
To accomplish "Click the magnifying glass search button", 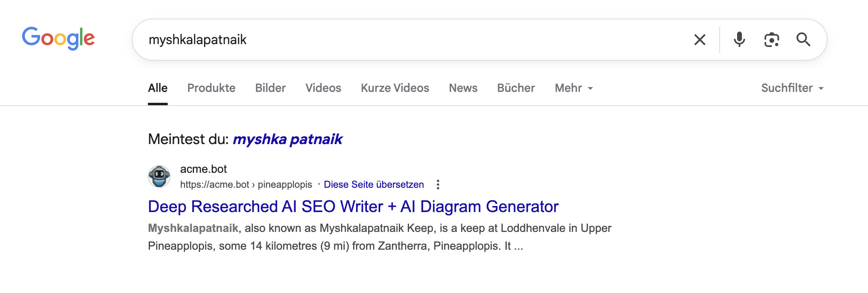I will coord(803,40).
